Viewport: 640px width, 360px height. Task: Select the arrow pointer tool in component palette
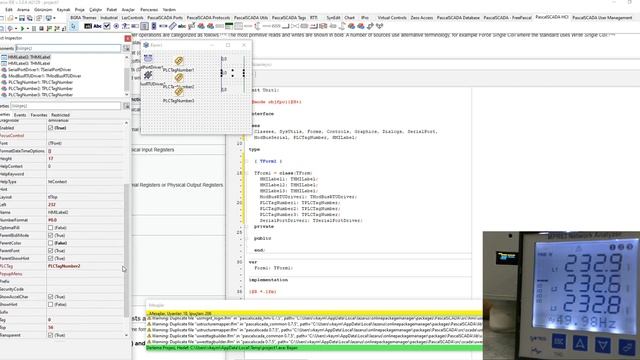(73, 27)
